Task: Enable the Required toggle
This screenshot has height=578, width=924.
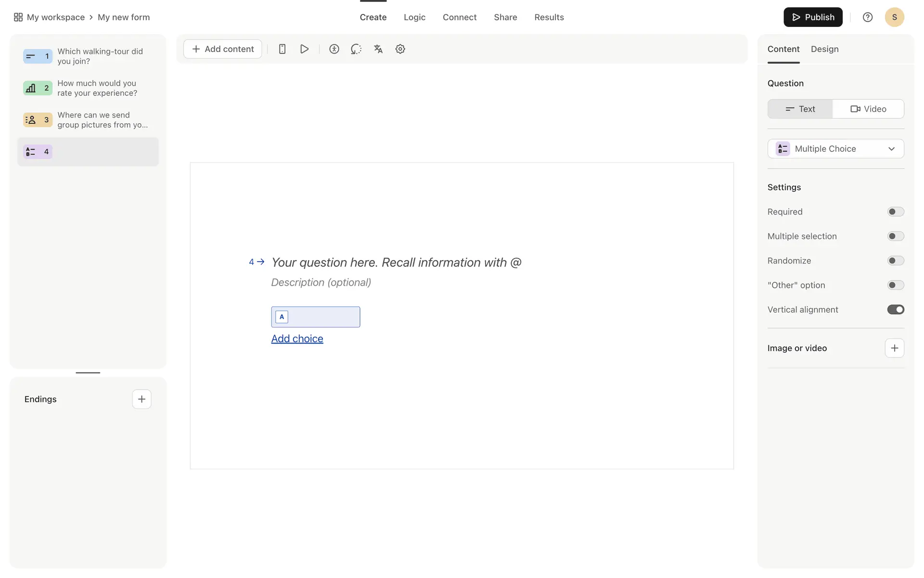Action: pos(895,212)
